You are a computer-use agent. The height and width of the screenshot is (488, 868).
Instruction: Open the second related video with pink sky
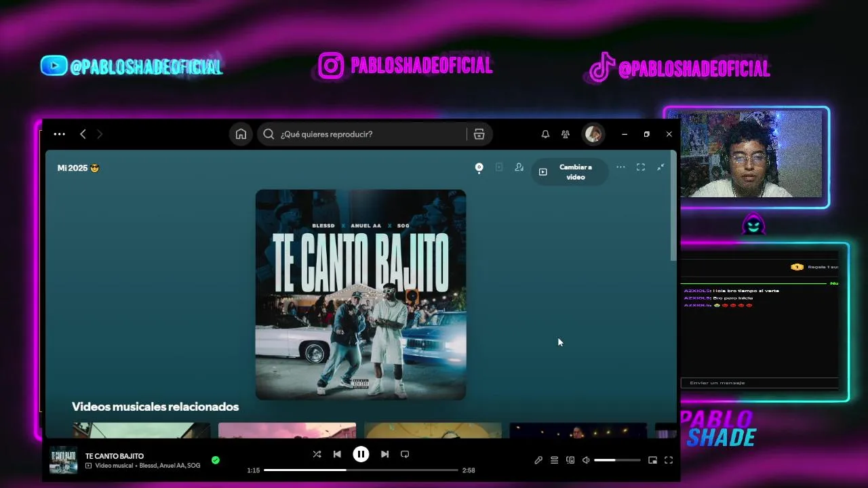[x=288, y=430]
